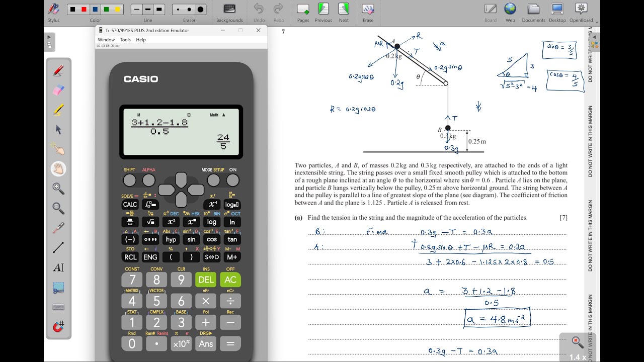Choose the small eraser size
This screenshot has width=644, height=362.
coord(178,10)
